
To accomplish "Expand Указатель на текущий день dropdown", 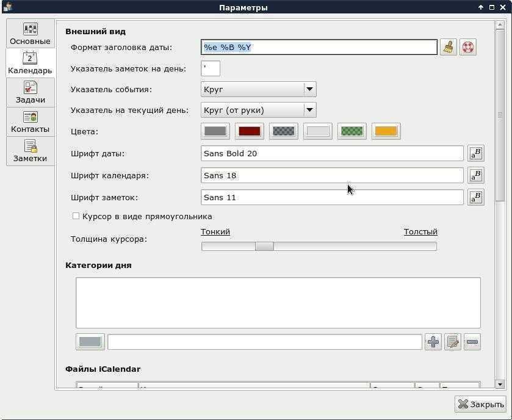I will pyautogui.click(x=259, y=110).
